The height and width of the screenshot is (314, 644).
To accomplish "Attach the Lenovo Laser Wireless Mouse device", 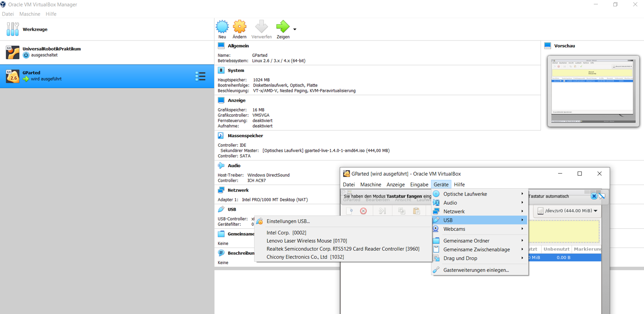I will click(343, 241).
